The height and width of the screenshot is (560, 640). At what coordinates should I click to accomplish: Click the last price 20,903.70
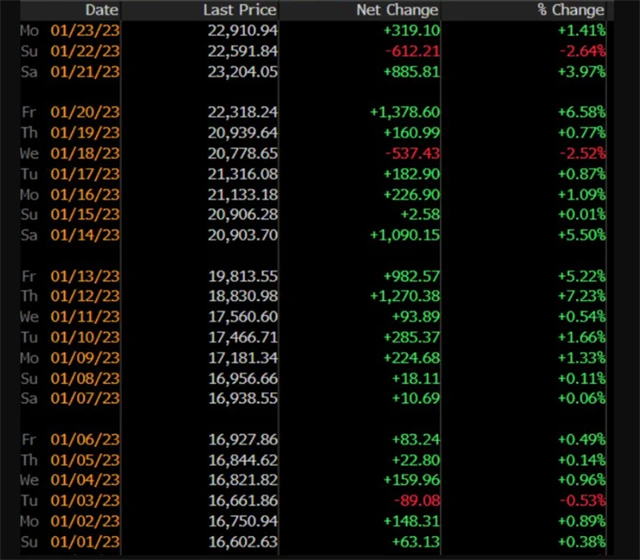click(x=243, y=233)
